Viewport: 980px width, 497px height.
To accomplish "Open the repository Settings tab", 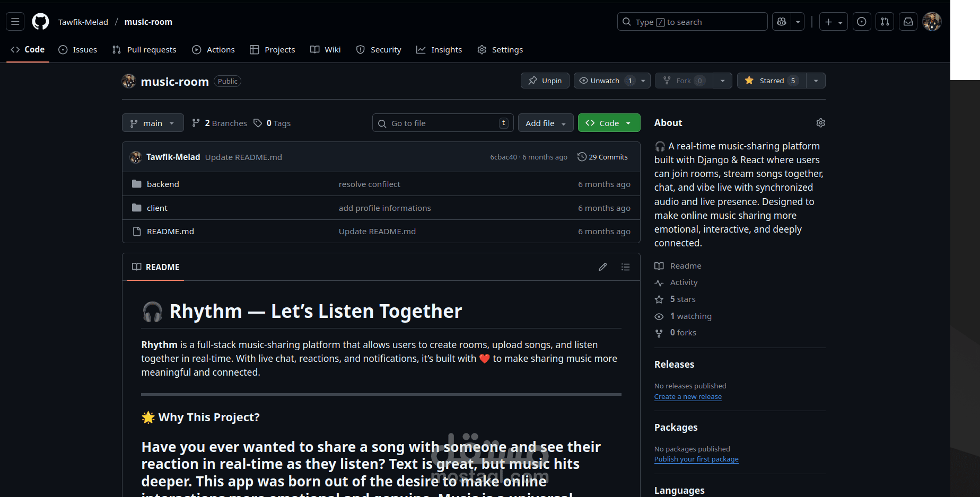I will [500, 49].
